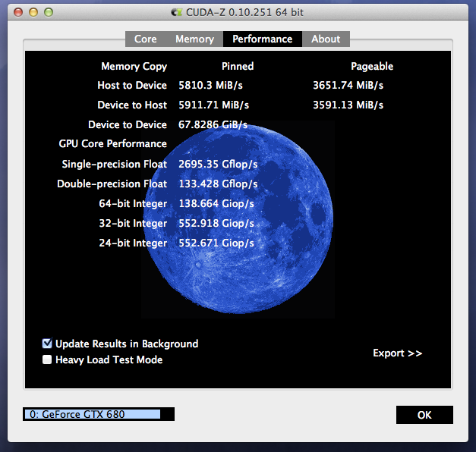476x452 pixels.
Task: Open the Memory tab
Action: tap(194, 39)
